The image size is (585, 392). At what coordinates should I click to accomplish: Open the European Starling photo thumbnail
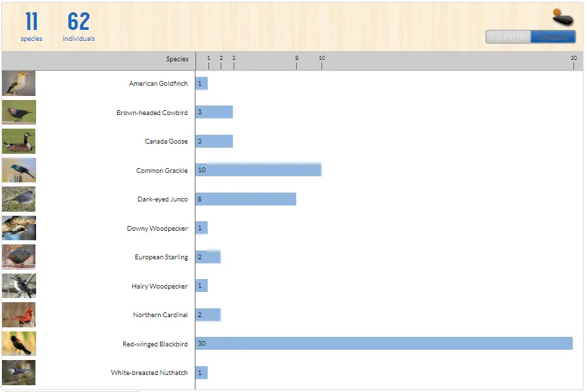click(x=18, y=257)
